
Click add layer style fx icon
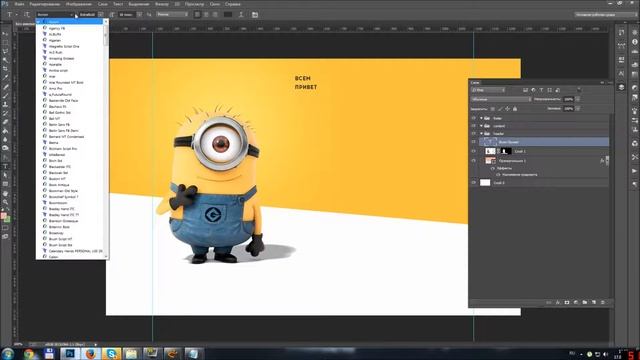tap(558, 302)
